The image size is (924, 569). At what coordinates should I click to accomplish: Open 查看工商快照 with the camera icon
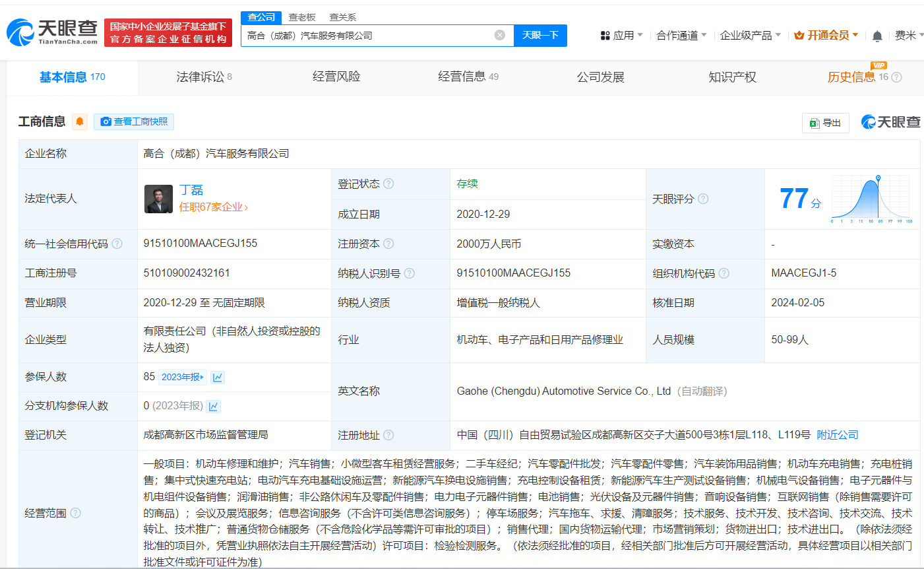pyautogui.click(x=133, y=121)
